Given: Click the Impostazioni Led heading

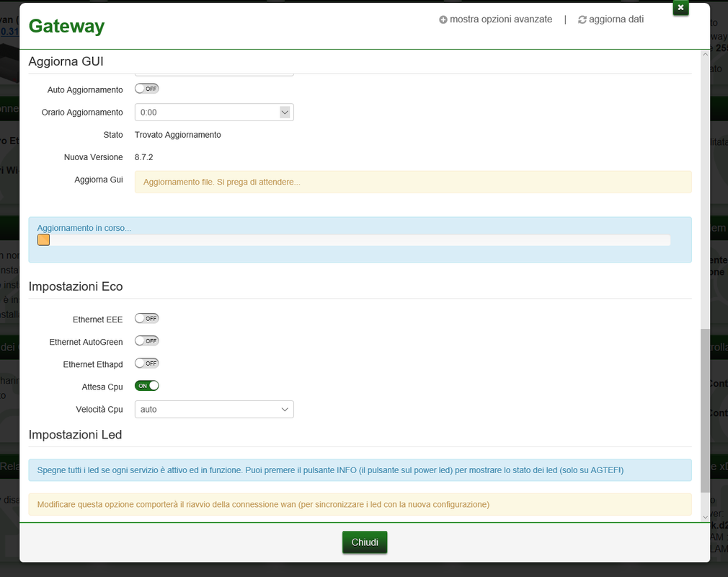Looking at the screenshot, I should pyautogui.click(x=75, y=435).
